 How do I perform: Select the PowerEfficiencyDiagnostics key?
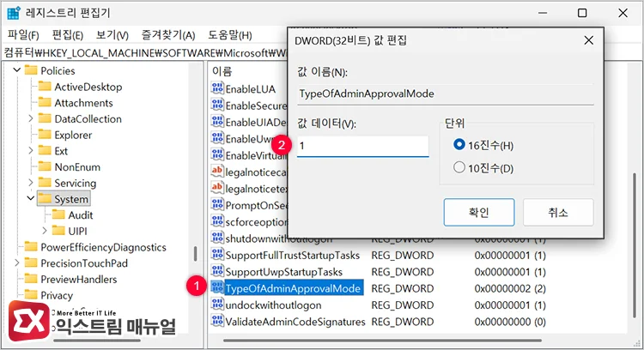(104, 247)
